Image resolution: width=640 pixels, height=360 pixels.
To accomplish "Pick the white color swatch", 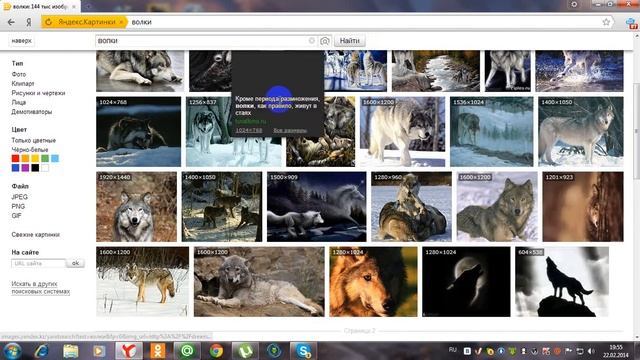I will 45,168.
